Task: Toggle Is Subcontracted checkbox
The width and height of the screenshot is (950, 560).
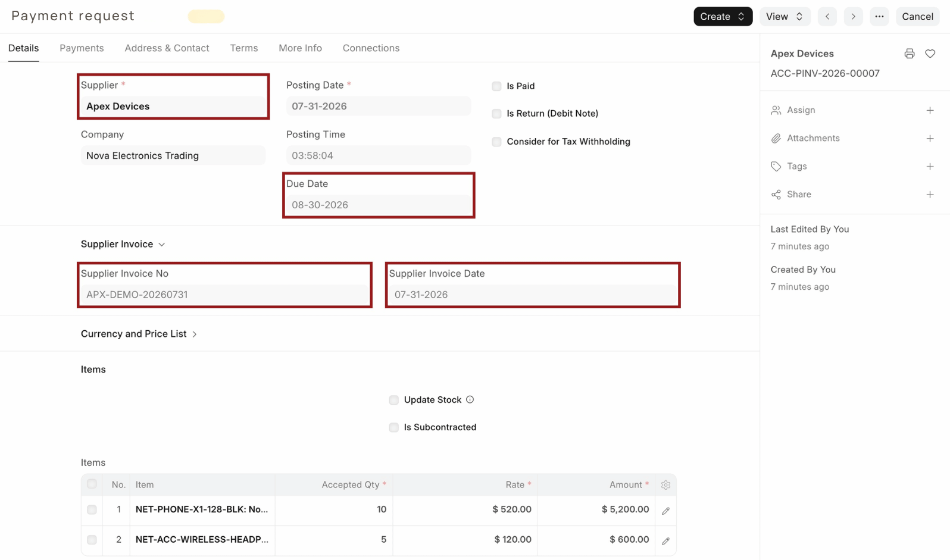Action: [x=393, y=427]
